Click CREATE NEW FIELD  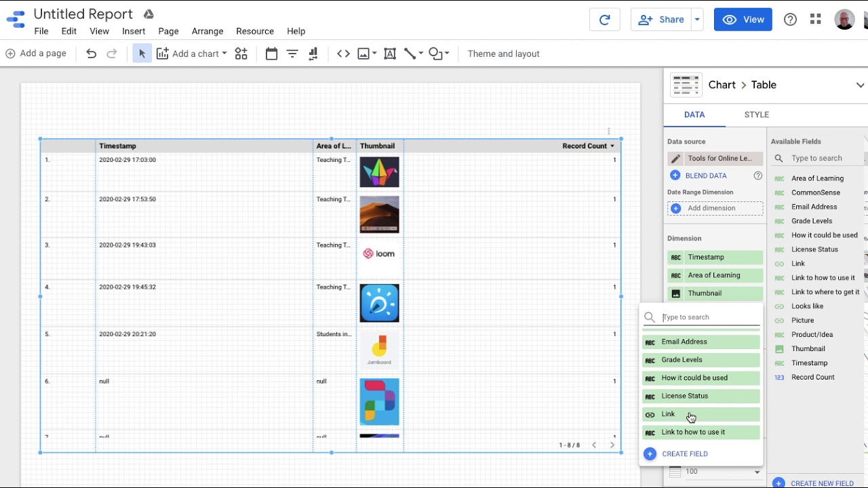pyautogui.click(x=814, y=483)
